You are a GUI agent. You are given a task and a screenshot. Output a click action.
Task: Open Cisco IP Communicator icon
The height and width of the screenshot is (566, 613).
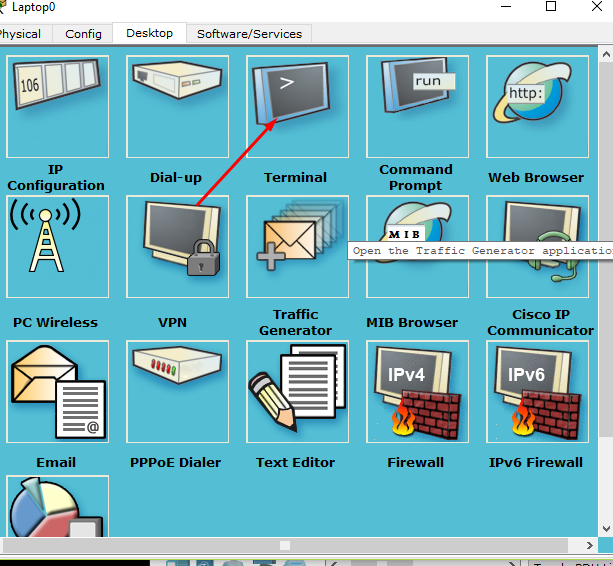point(538,247)
